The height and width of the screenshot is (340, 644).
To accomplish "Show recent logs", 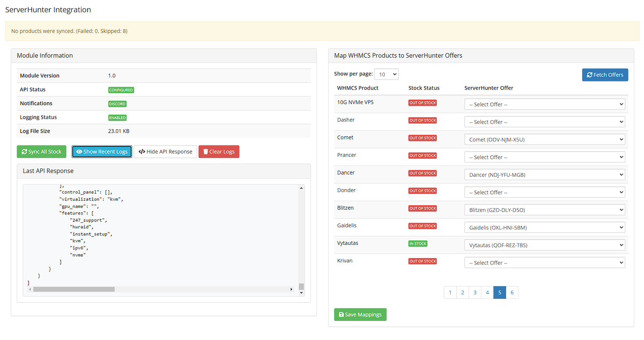I will click(102, 151).
